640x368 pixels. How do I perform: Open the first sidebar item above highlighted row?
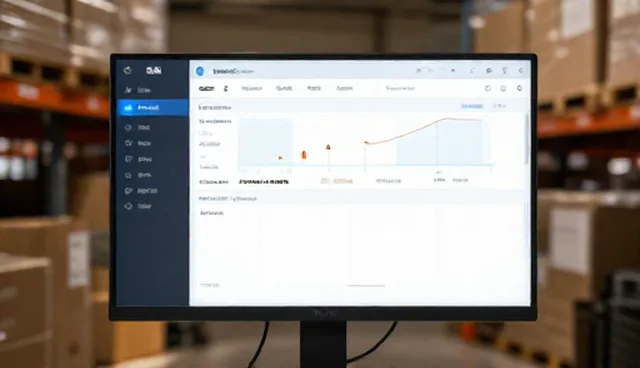point(138,90)
